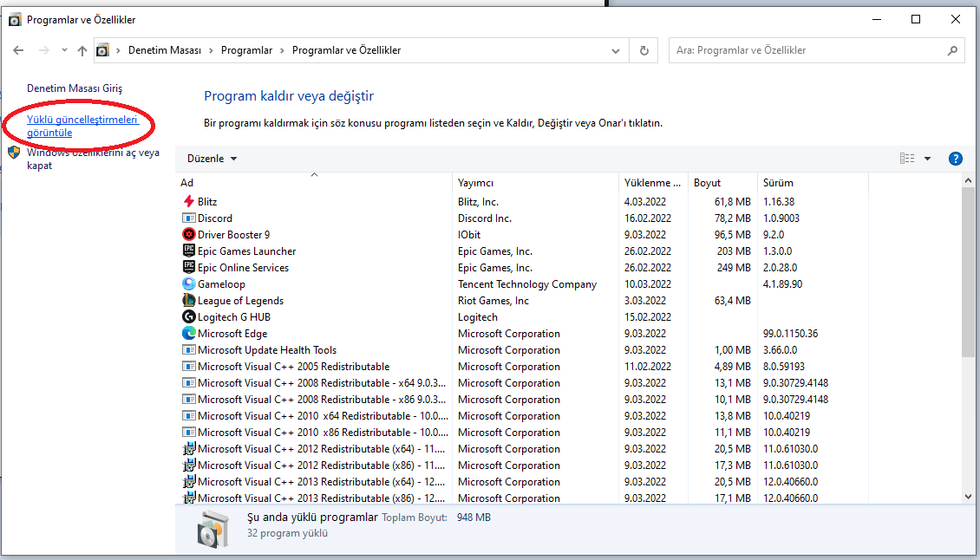This screenshot has height=560, width=980.
Task: Click the Epic Games Launcher icon
Action: click(189, 251)
